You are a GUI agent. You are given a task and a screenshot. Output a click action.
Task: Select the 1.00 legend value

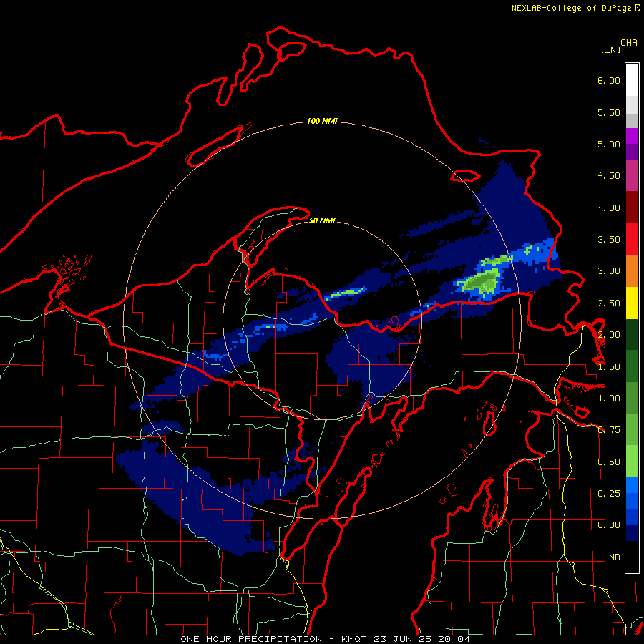coord(609,399)
